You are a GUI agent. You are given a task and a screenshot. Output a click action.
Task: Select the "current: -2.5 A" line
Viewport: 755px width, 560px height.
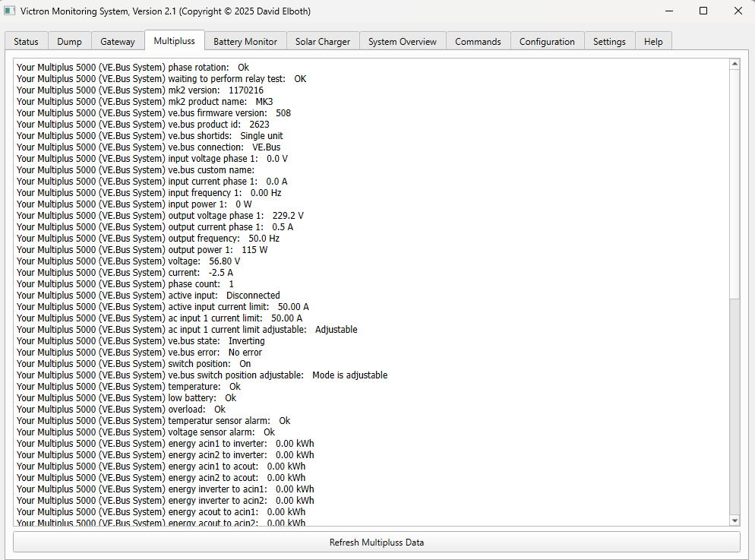pyautogui.click(x=125, y=273)
